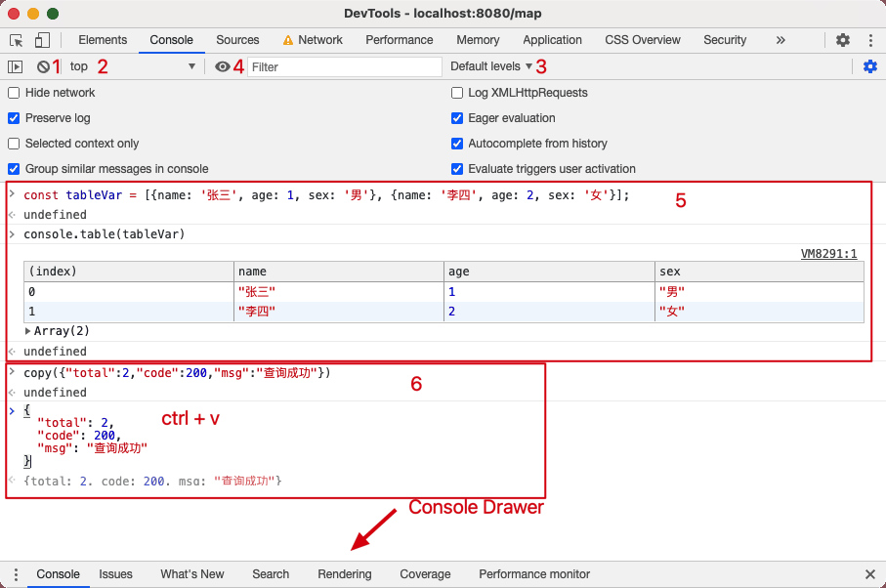Open the DevTools three-dot customize menu
This screenshot has height=588, width=886.
click(870, 40)
